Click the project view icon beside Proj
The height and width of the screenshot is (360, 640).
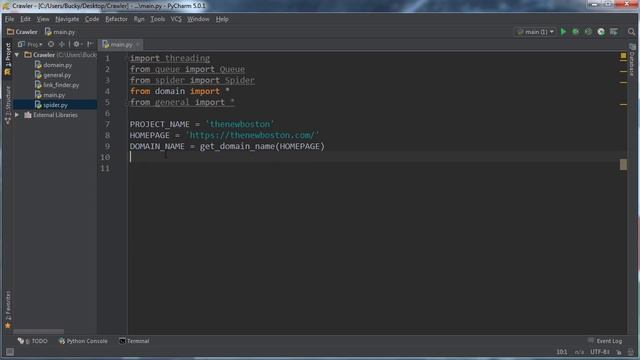tap(21, 44)
